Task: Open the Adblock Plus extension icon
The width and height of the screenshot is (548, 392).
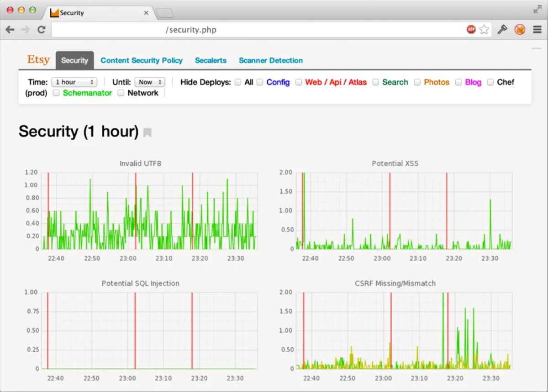Action: (x=471, y=30)
